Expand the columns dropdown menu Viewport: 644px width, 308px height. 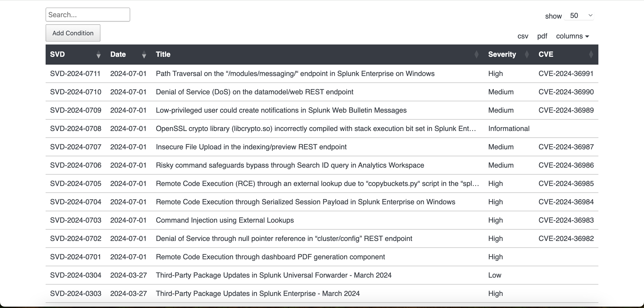tap(572, 36)
